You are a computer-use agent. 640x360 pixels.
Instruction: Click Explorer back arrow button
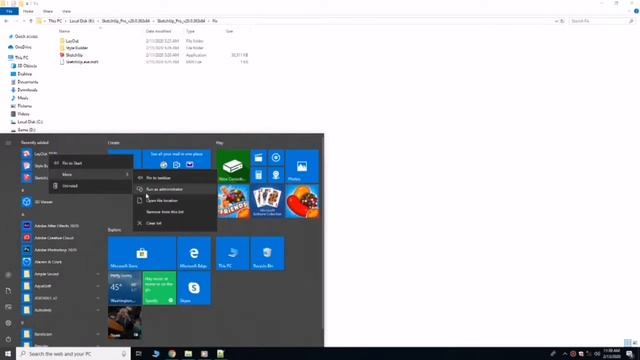tap(6, 21)
